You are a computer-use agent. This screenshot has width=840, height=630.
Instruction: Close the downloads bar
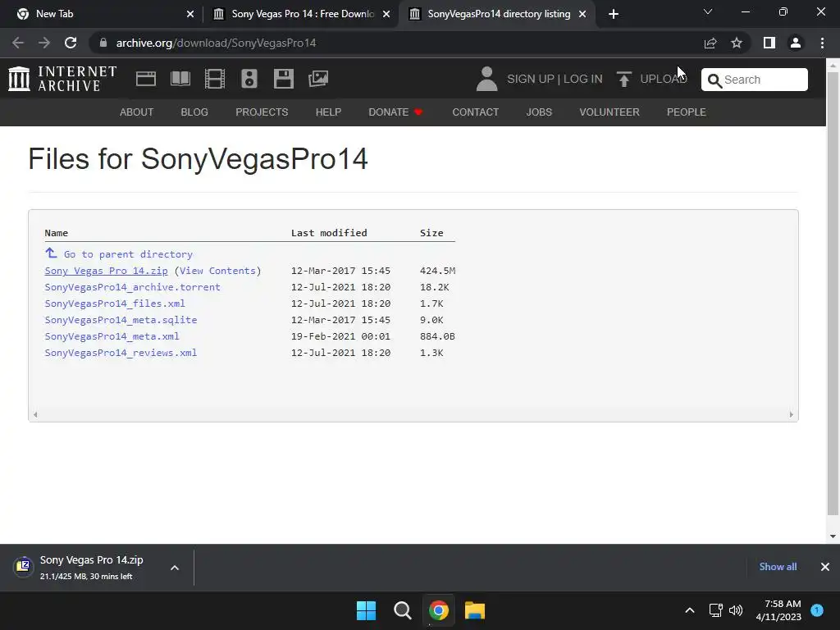(x=825, y=567)
